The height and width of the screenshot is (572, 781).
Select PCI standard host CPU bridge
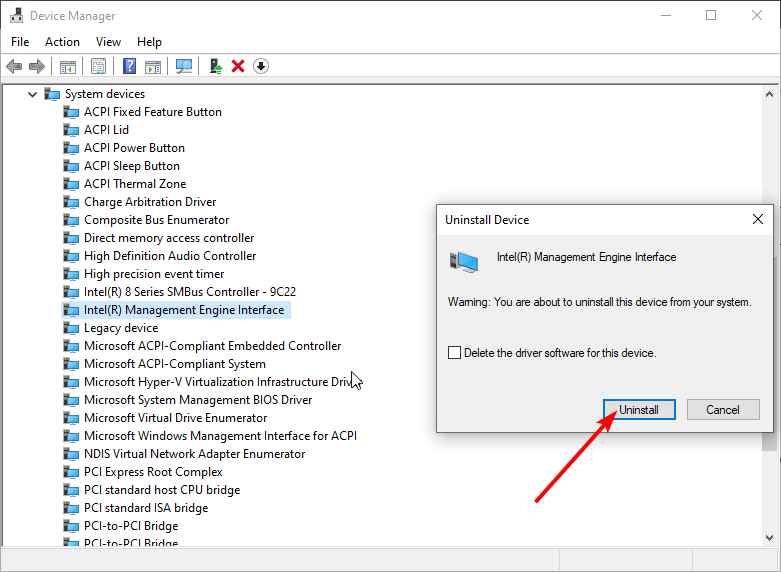[162, 490]
